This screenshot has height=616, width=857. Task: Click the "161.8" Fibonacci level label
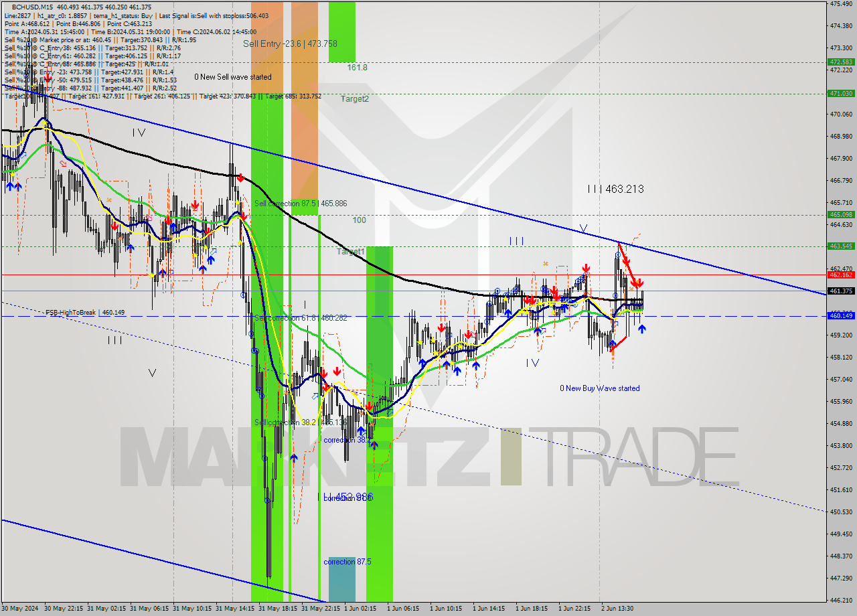tap(357, 68)
